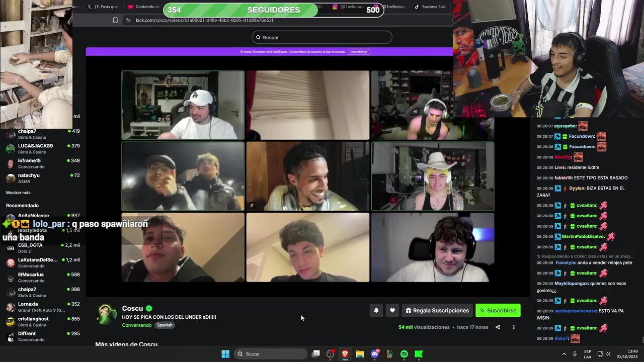Viewport: 644px width, 362px height.
Task: Open the Diffrent recommended channel
Action: click(x=43, y=336)
